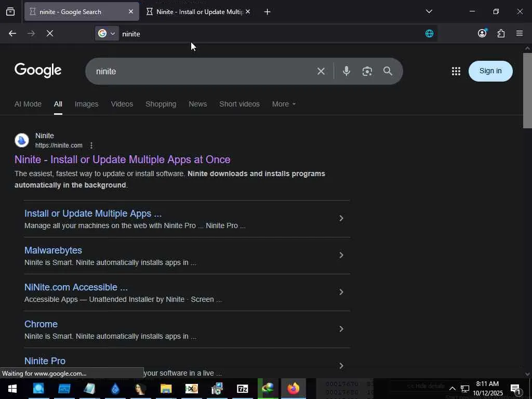532x399 pixels.
Task: Select the All results tab
Action: [58, 104]
